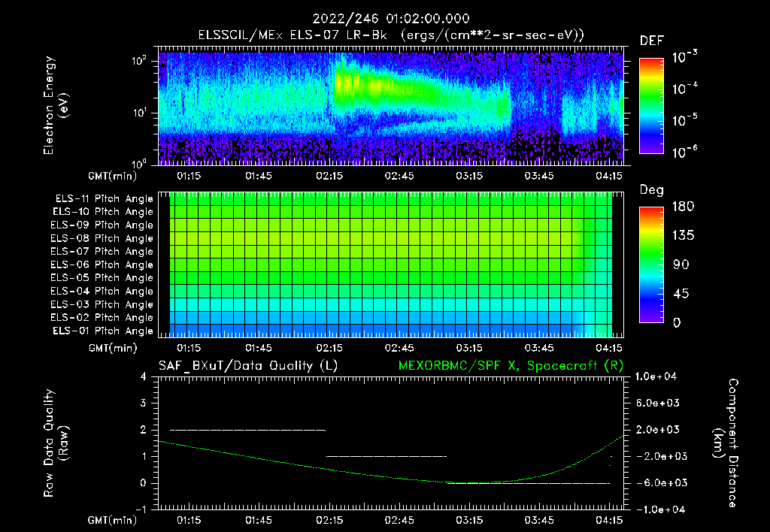Click the Component Distance (km) axis label
The height and width of the screenshot is (532, 770).
(726, 443)
